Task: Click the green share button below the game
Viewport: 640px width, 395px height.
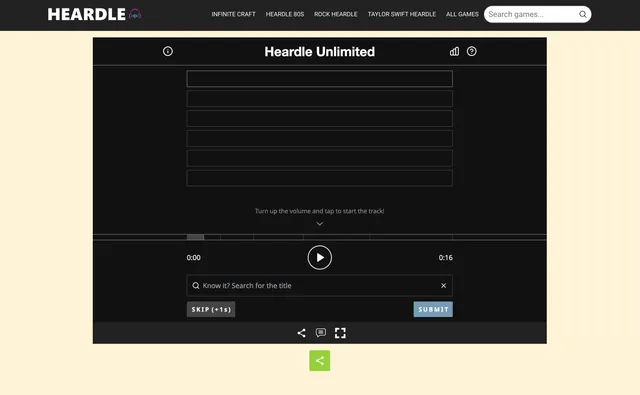Action: (320, 361)
